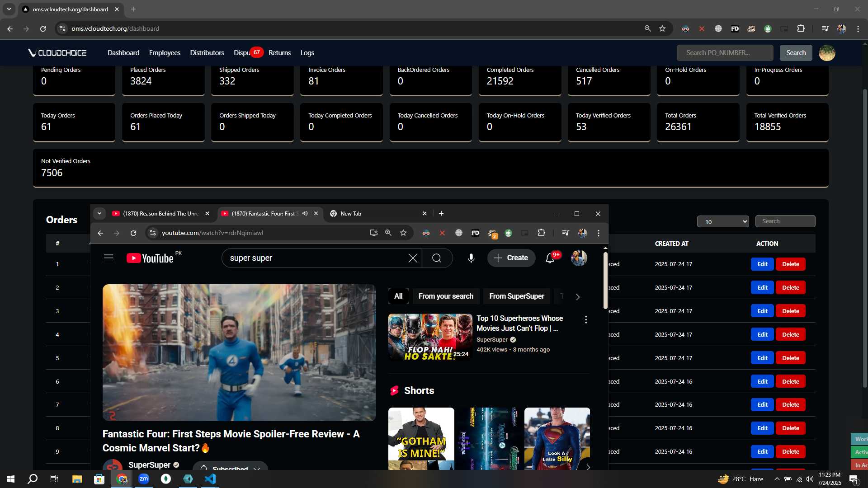Open Chrome menu in the YouTube window
Image resolution: width=868 pixels, height=488 pixels.
pyautogui.click(x=599, y=233)
